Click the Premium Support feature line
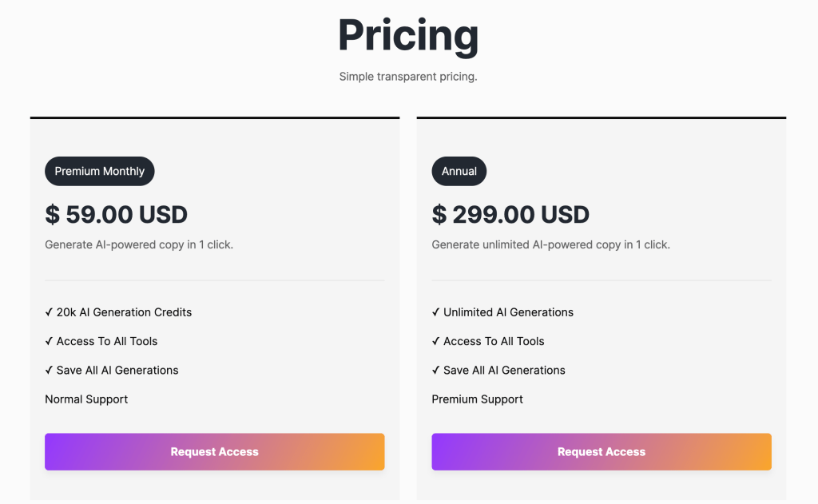 pyautogui.click(x=478, y=399)
